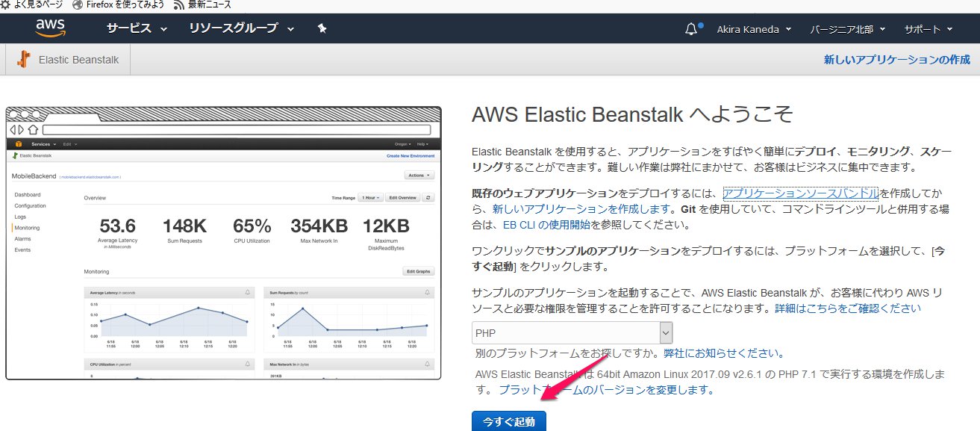This screenshot has width=980, height=431.
Task: Click 新しいアプリケーションの作成 in the header
Action: 896,60
